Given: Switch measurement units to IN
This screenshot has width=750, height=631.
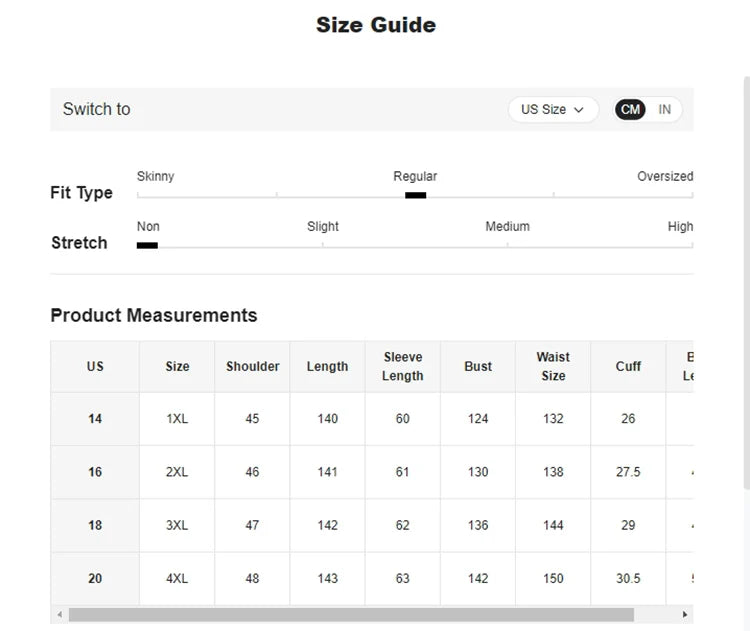Looking at the screenshot, I should pos(664,110).
